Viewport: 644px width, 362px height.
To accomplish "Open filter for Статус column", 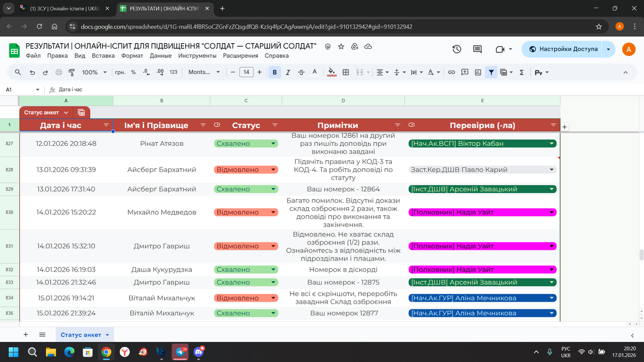I will point(275,125).
